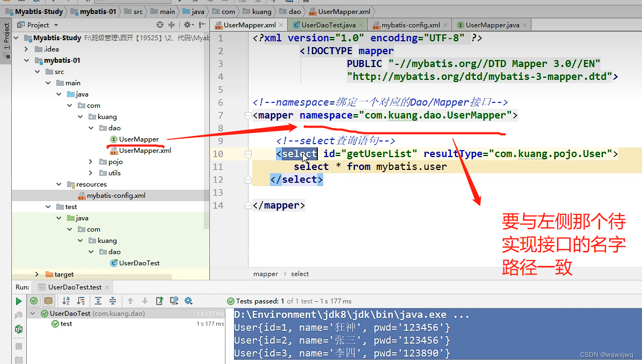Sort test results alphabetically
642x364 pixels.
click(x=66, y=301)
